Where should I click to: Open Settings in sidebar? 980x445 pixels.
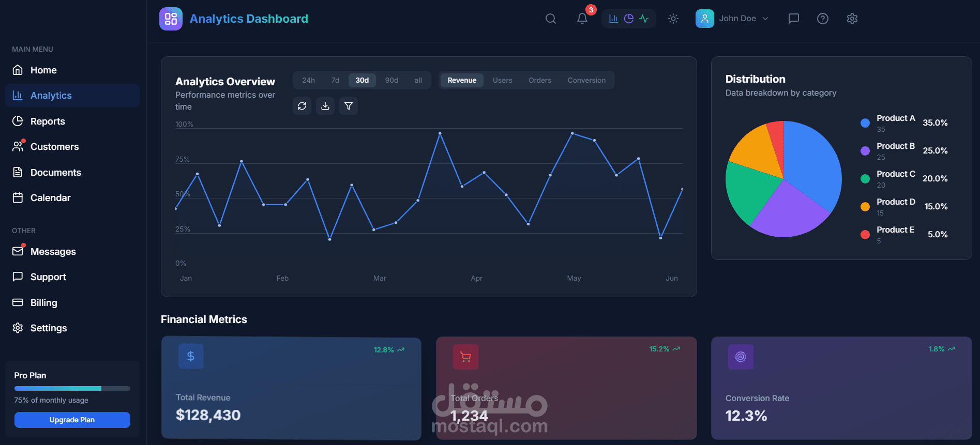(x=72, y=328)
